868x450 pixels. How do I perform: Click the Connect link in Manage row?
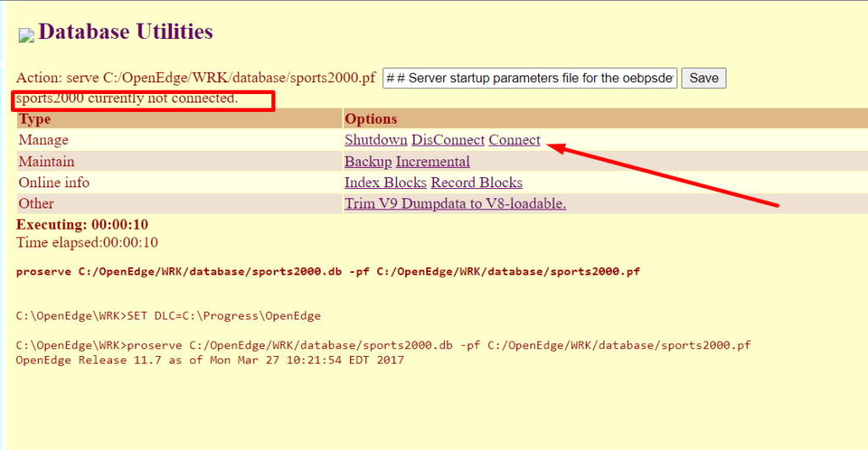(x=515, y=140)
